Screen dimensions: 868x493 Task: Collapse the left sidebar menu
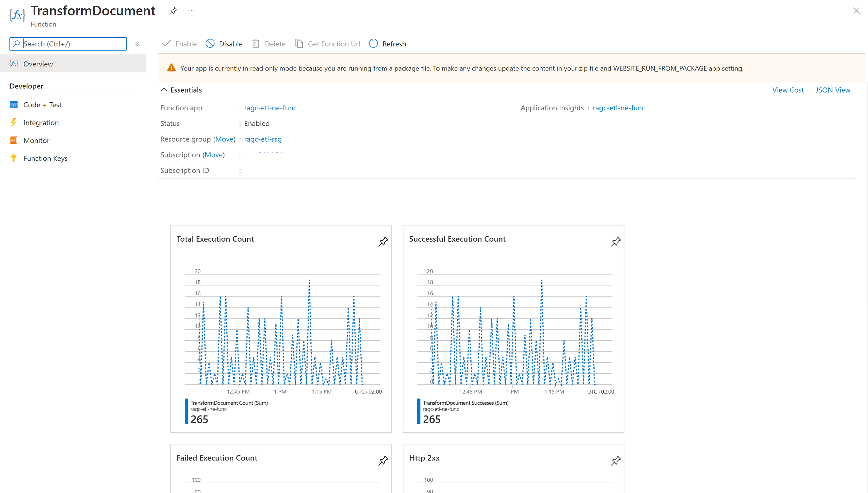point(138,44)
